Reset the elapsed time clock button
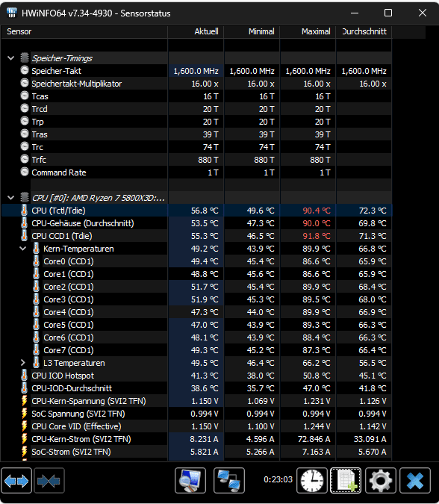439x504 pixels. tap(312, 481)
